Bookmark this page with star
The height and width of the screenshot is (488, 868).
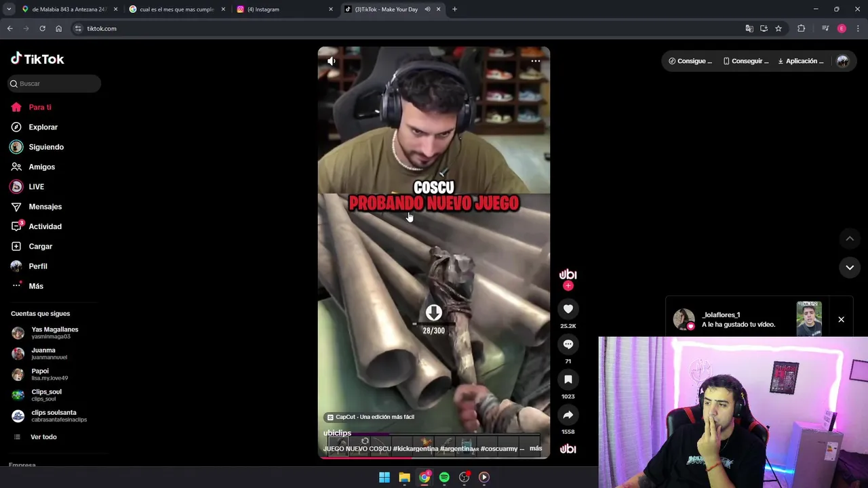tap(778, 28)
